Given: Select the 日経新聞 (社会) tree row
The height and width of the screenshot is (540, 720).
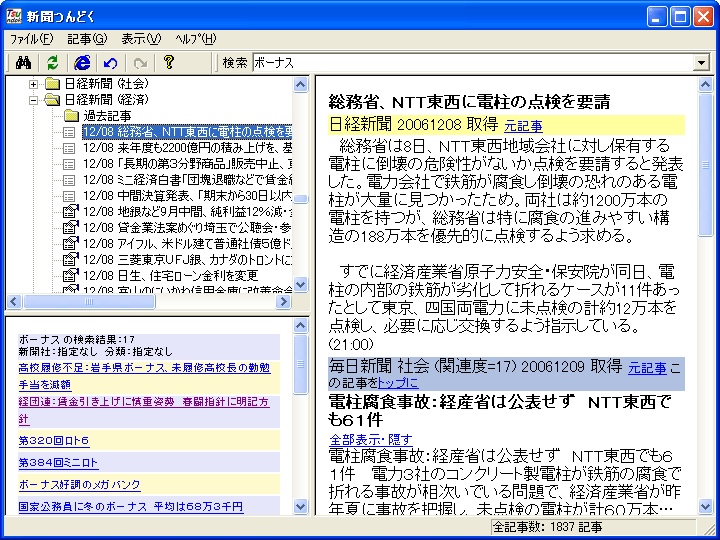Looking at the screenshot, I should coord(107,84).
